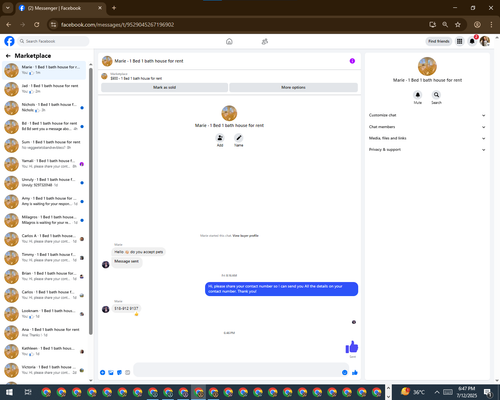Viewport: 500px width, 400px height.
Task: Open Chrome three-dot menu
Action: tap(491, 25)
